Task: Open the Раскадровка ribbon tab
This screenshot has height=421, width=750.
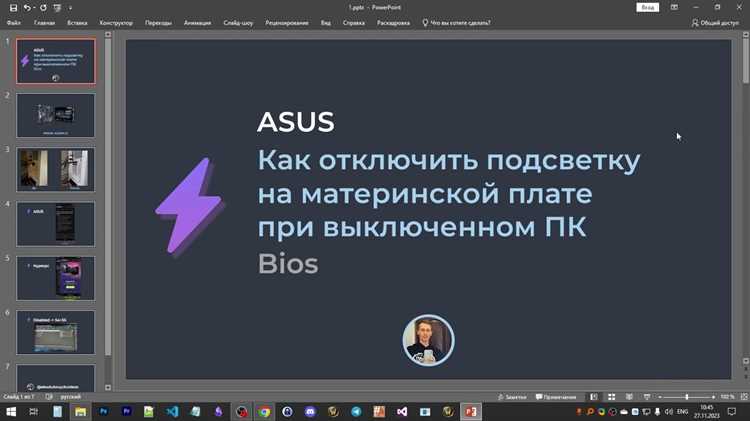Action: pos(393,22)
